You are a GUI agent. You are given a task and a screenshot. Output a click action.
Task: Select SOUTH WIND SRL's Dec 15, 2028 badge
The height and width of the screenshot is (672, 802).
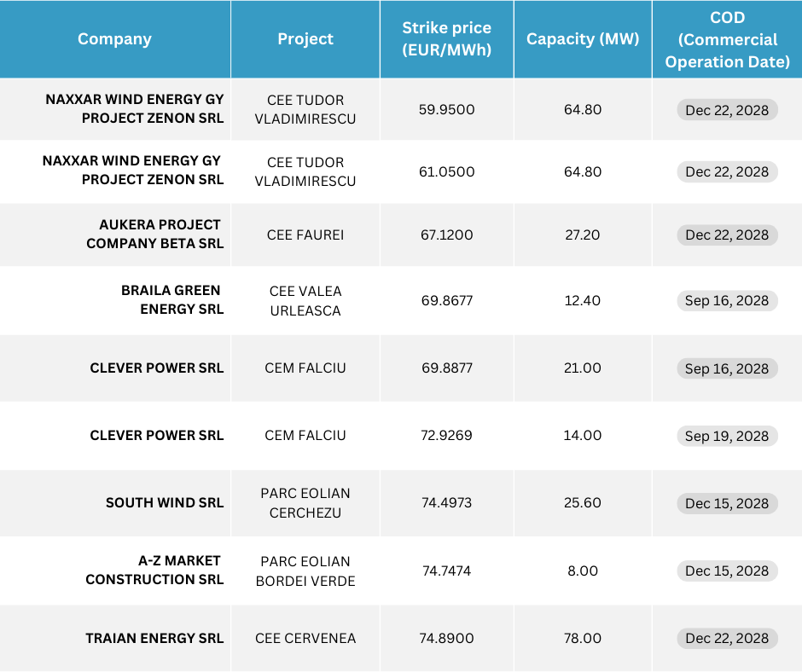point(727,503)
